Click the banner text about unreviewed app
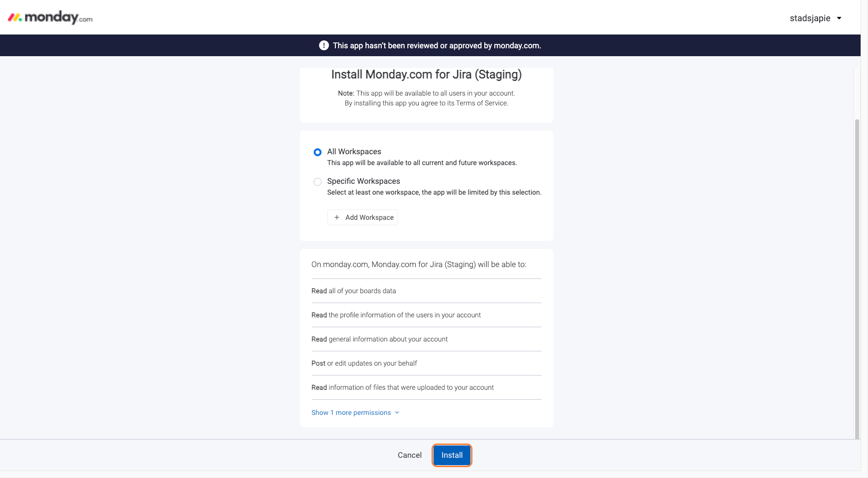The height and width of the screenshot is (478, 868). click(x=437, y=45)
